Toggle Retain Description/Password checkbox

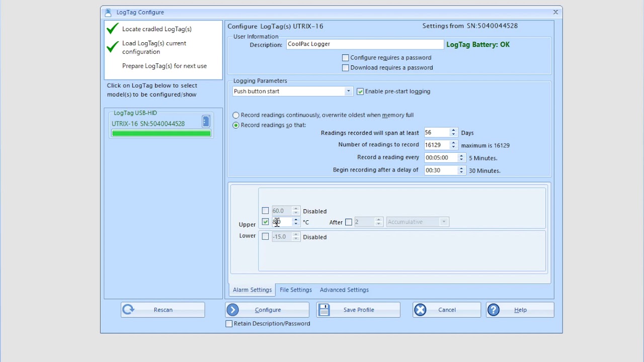(x=229, y=324)
